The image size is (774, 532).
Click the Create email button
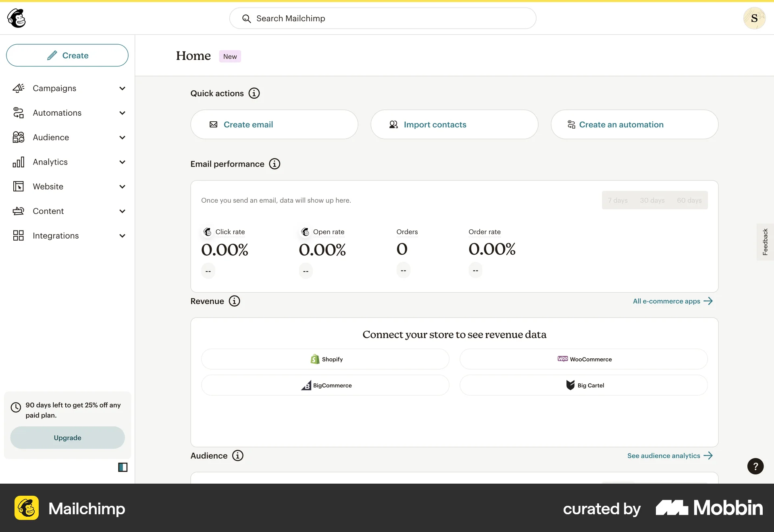pyautogui.click(x=274, y=124)
